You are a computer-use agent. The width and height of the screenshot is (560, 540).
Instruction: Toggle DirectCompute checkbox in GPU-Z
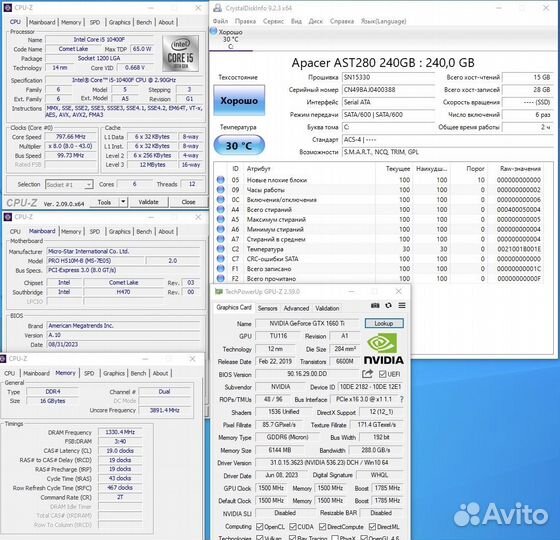click(322, 526)
